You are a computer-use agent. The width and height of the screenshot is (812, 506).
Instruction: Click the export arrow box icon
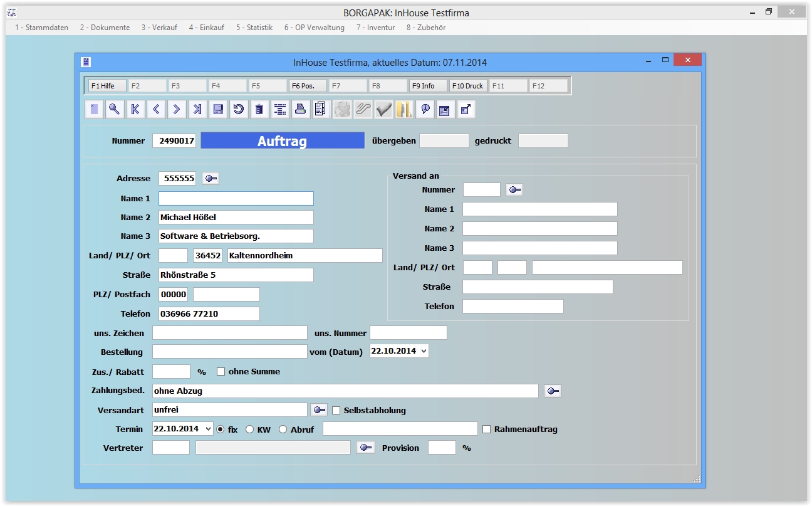point(466,110)
